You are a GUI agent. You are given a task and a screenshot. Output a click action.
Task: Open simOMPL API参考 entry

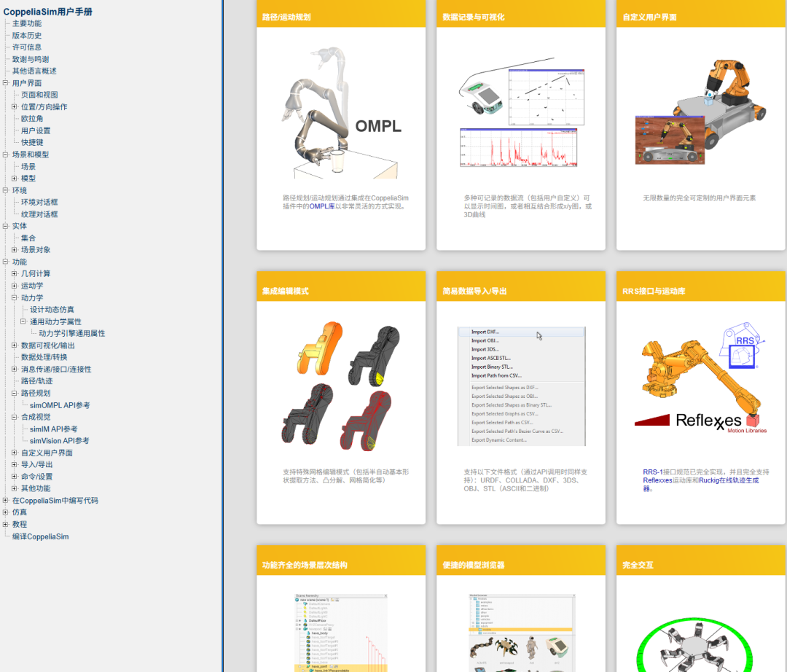pos(60,405)
